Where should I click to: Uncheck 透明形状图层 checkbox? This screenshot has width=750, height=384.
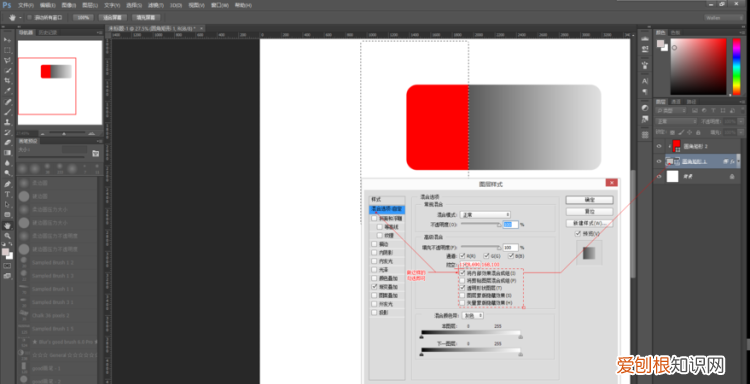pyautogui.click(x=462, y=288)
